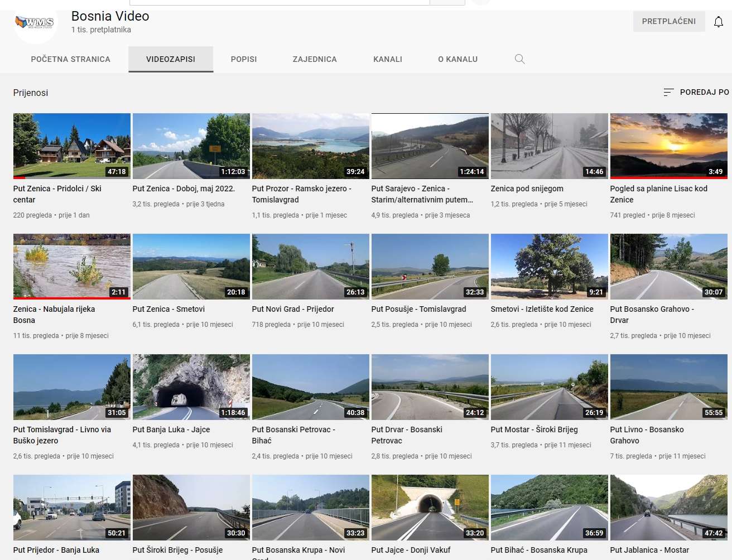Open the Zenica pod snijegom video link
732x560 pixels.
click(x=527, y=189)
